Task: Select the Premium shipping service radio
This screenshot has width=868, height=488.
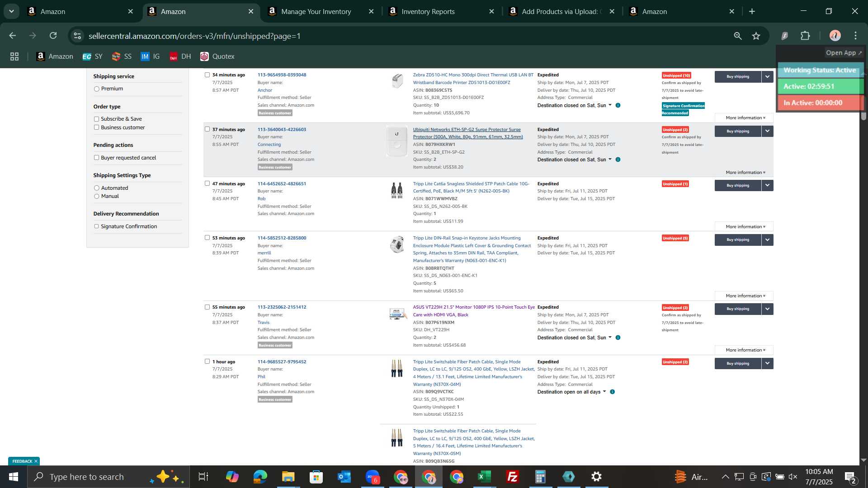Action: (x=96, y=89)
